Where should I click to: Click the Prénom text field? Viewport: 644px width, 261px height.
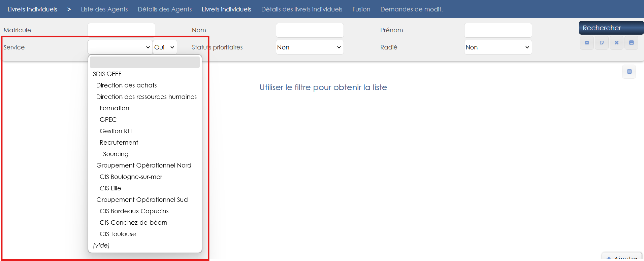point(497,30)
